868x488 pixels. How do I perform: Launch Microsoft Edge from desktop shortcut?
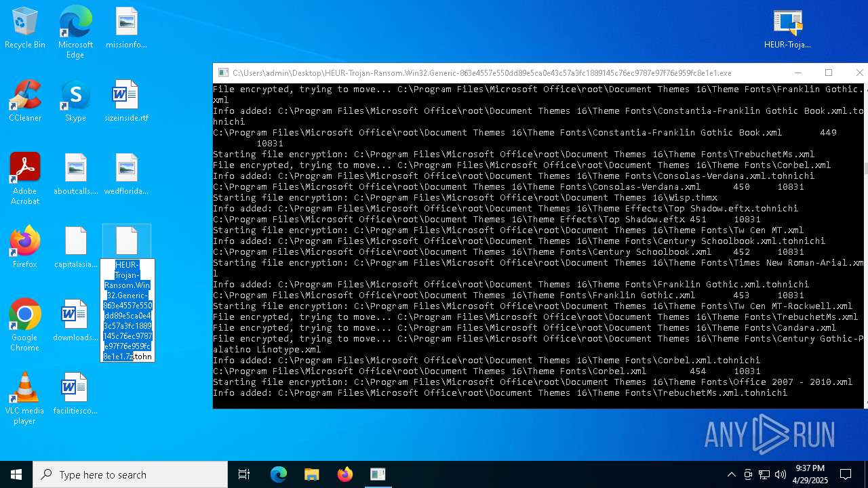tap(75, 33)
